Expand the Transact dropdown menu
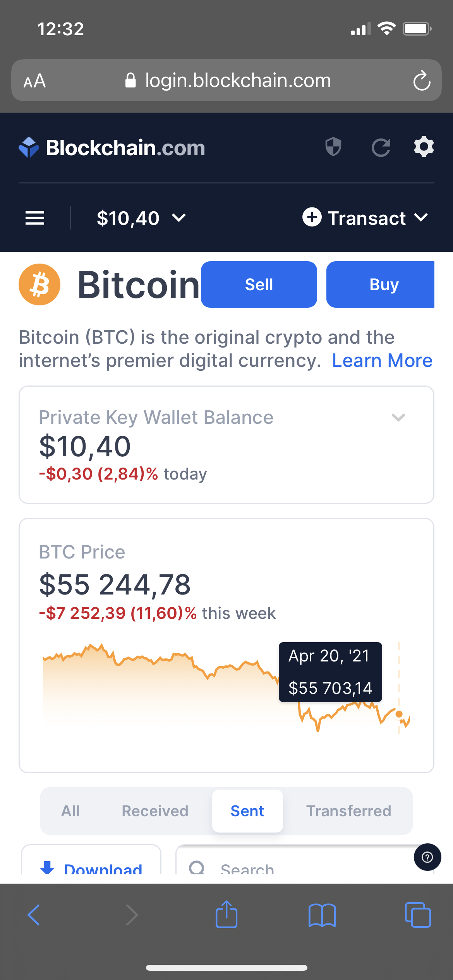453x980 pixels. (365, 218)
